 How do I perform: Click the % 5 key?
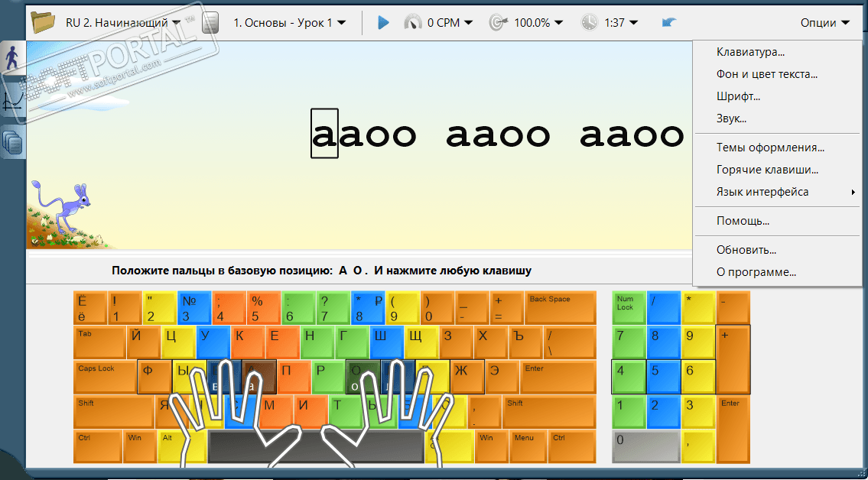264,307
